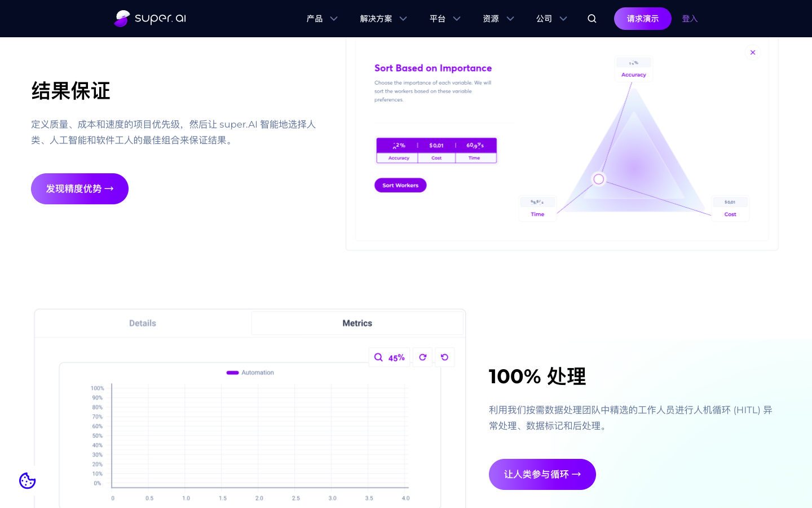Switch to the Metrics tab
The height and width of the screenshot is (508, 812).
pyautogui.click(x=357, y=323)
